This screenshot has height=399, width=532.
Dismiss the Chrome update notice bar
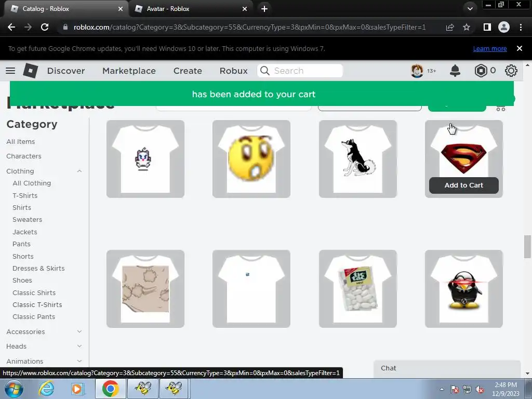click(x=520, y=48)
